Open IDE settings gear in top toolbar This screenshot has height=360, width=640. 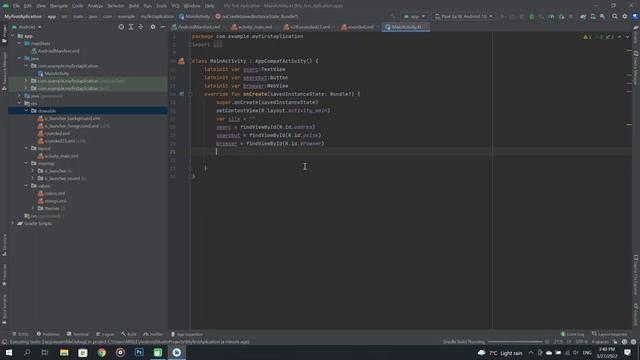pos(624,16)
